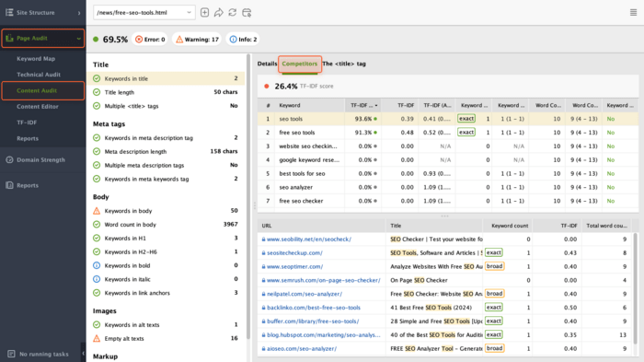
Task: Click the No running tasks icon
Action: [x=11, y=354]
